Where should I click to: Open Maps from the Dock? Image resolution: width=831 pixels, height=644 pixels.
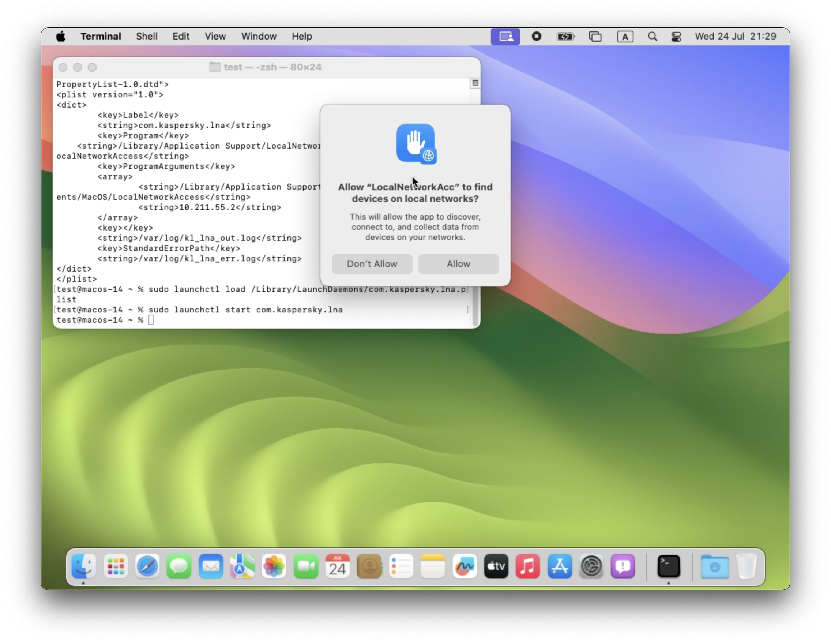point(242,566)
